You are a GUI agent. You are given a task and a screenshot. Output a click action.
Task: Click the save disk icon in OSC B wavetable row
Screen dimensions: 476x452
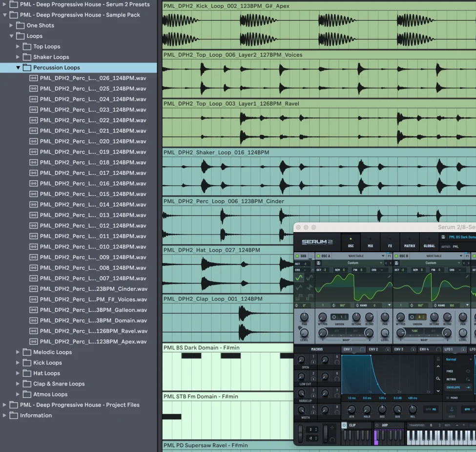click(x=396, y=263)
